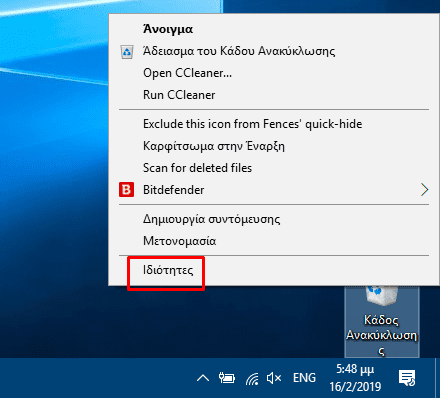Screen dimensions: 440x398
Task: Click the red Bitdefender B icon
Action: (x=126, y=190)
